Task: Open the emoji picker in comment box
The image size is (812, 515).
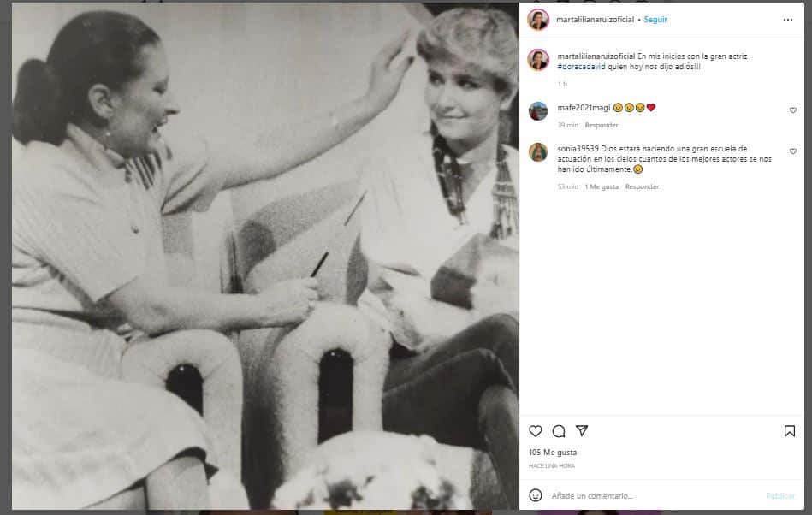Action: point(536,495)
